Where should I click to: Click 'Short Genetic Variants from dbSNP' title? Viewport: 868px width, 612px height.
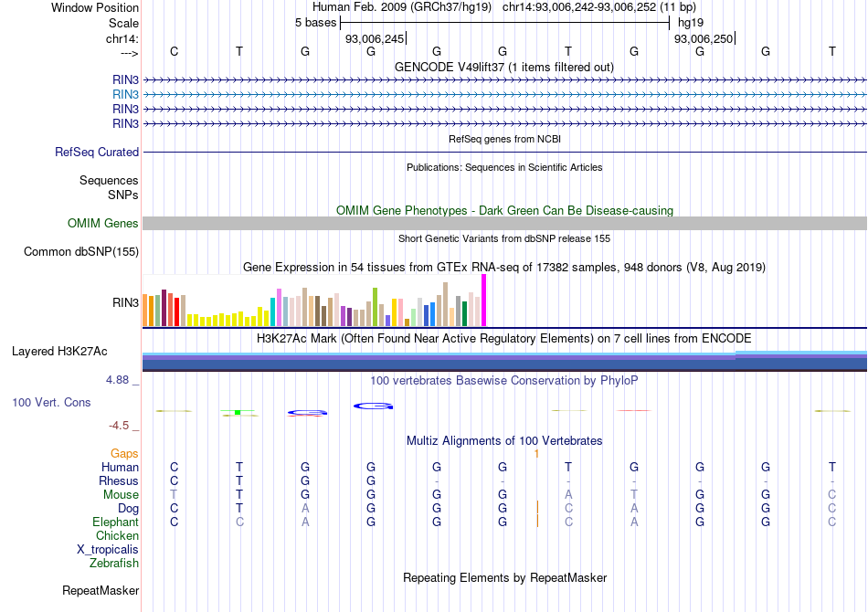[x=504, y=238]
